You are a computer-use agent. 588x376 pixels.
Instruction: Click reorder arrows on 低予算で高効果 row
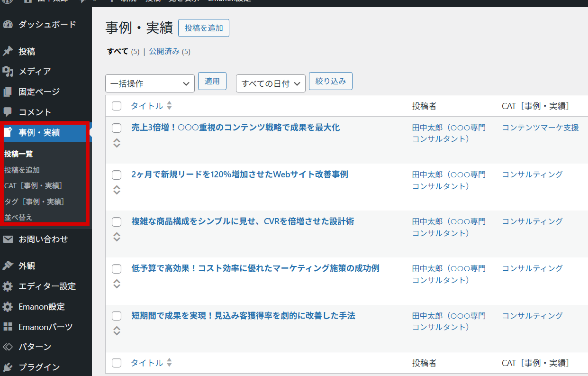click(x=117, y=284)
